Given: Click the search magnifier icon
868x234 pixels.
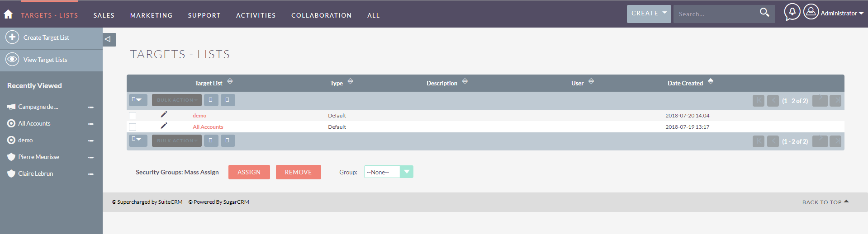Looking at the screenshot, I should 764,13.
